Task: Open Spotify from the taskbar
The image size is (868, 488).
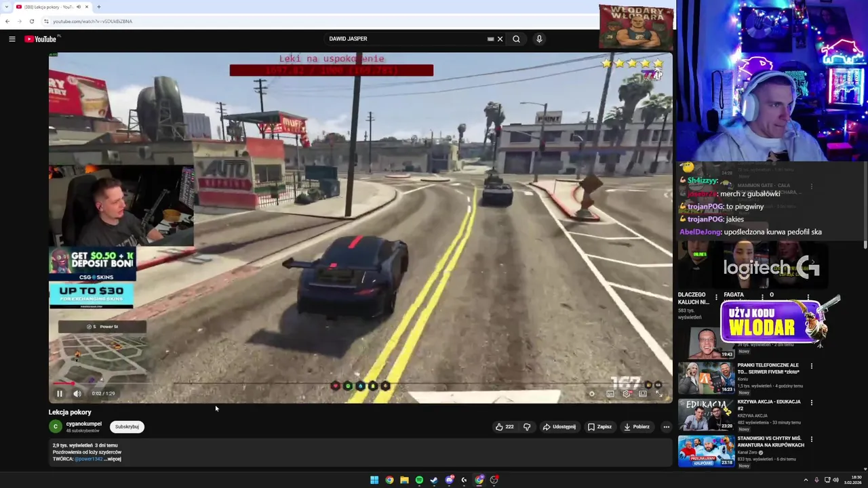Action: [x=419, y=480]
